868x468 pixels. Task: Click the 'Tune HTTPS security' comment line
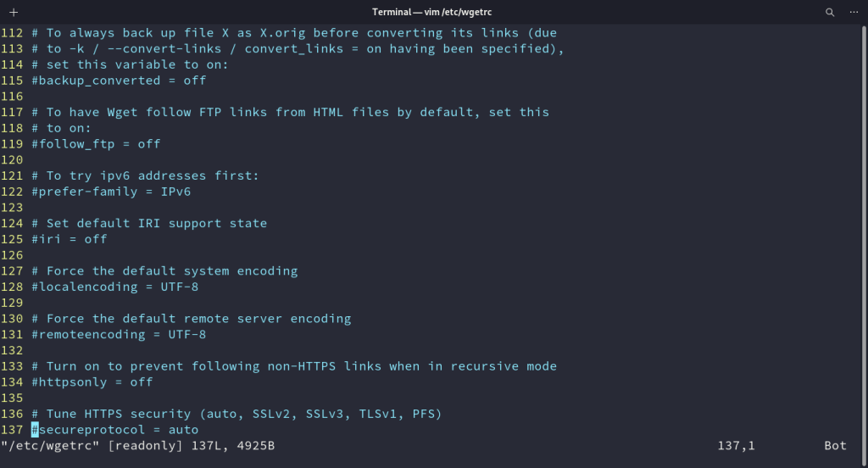tap(236, 415)
